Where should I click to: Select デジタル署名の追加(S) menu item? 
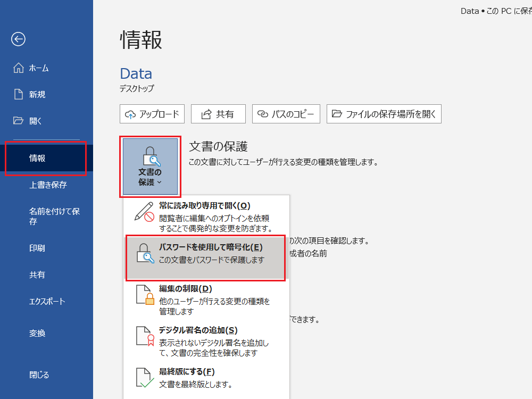[x=206, y=342]
